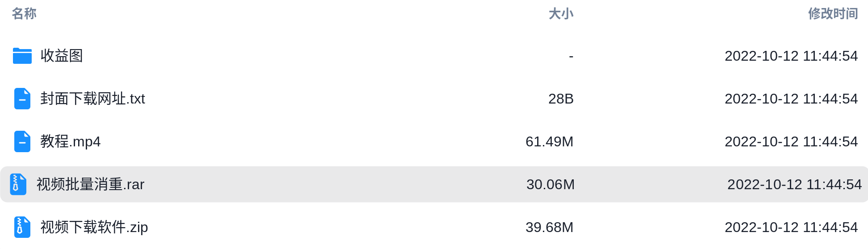Screen dimensions: 868x249
Task: Open the folder named 收益图
Action: 62,56
